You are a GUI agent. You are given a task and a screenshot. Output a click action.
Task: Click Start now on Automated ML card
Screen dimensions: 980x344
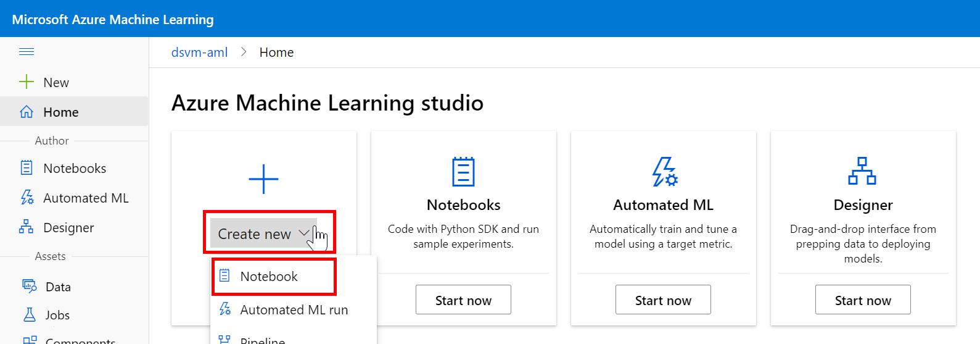(663, 300)
